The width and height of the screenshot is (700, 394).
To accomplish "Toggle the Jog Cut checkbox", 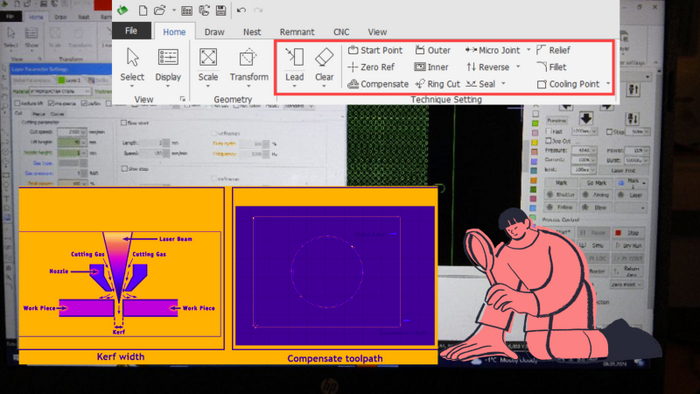I will [548, 141].
